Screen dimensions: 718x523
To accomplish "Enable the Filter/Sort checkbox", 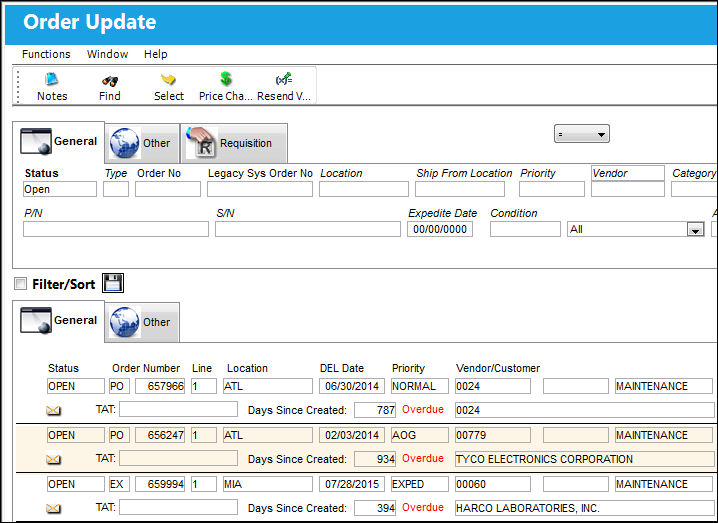I will 20,284.
